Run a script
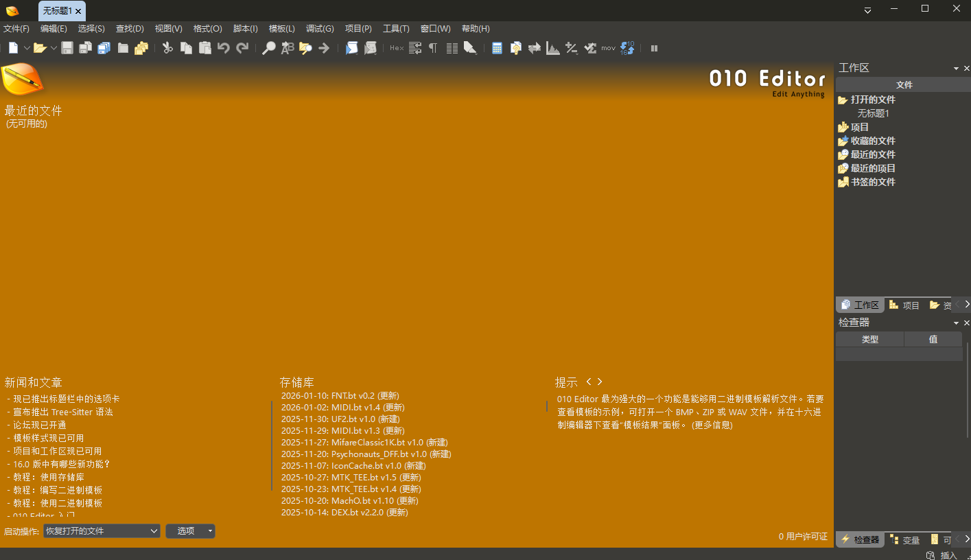The width and height of the screenshot is (971, 560). [x=351, y=48]
